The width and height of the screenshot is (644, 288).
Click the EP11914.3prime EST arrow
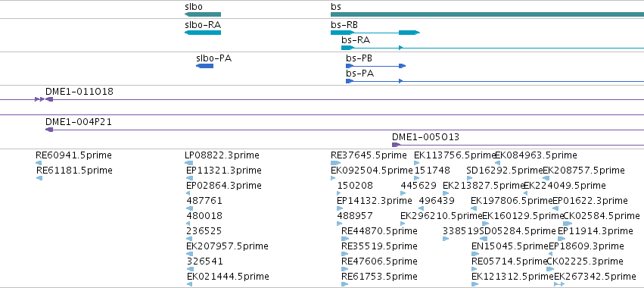coord(562,239)
